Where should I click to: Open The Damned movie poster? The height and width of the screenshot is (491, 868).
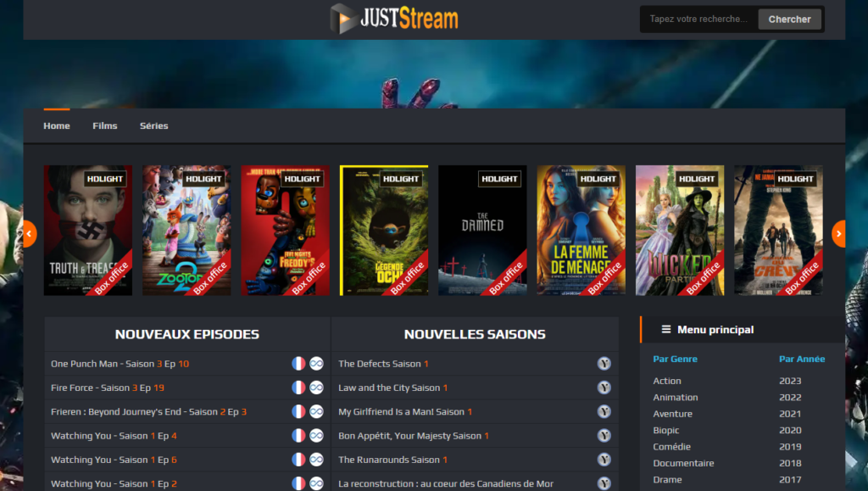[x=482, y=230]
